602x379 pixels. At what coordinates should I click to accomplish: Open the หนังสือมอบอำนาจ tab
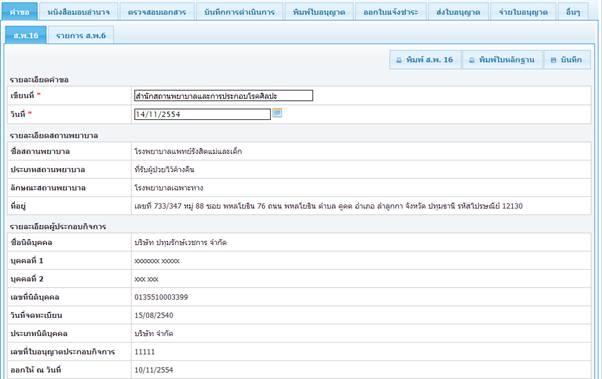click(x=79, y=12)
